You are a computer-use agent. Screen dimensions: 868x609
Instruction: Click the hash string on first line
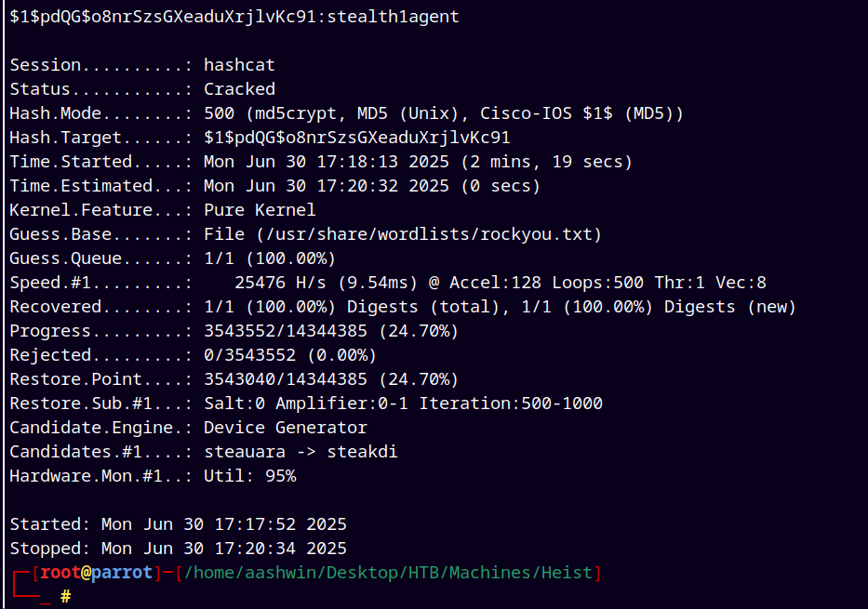coord(163,17)
